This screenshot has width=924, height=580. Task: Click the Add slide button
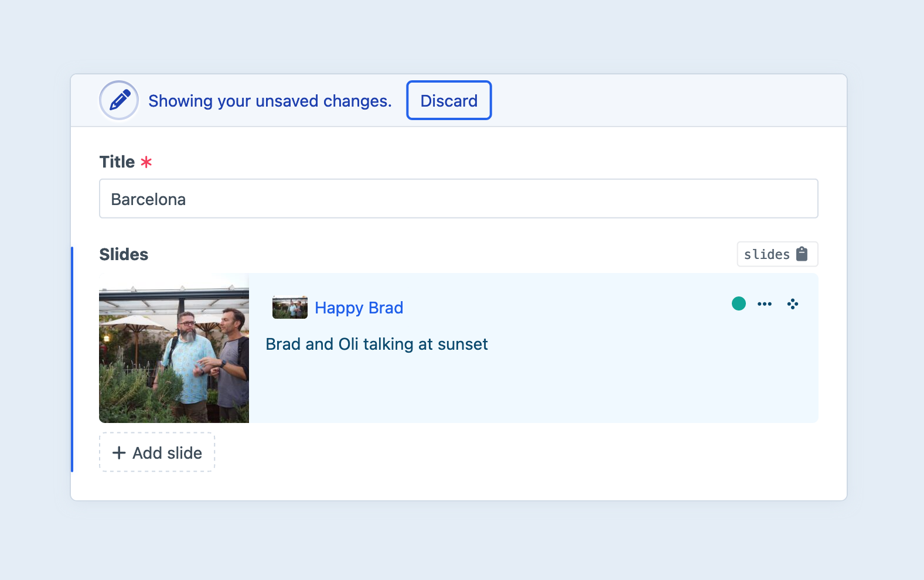click(157, 452)
